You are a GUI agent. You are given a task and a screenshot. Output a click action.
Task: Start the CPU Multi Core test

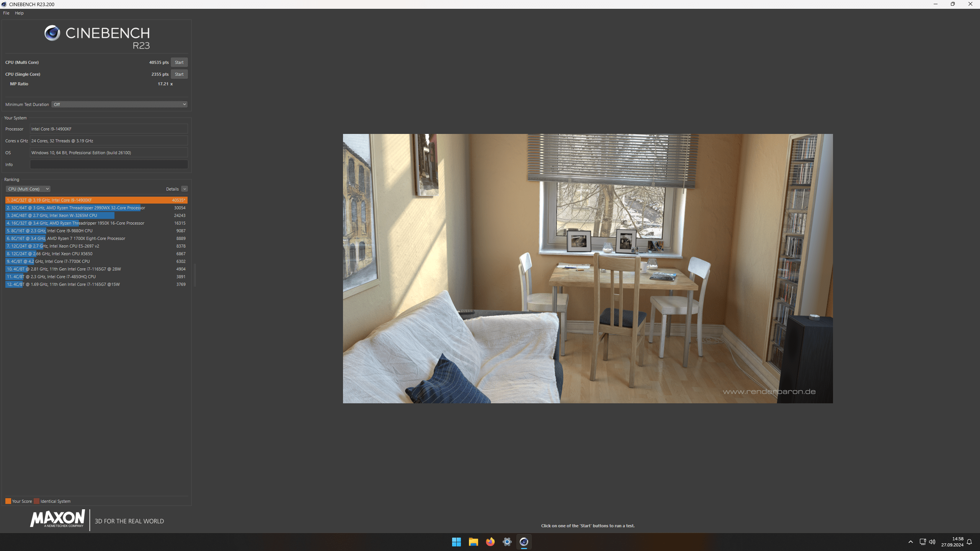pyautogui.click(x=179, y=62)
